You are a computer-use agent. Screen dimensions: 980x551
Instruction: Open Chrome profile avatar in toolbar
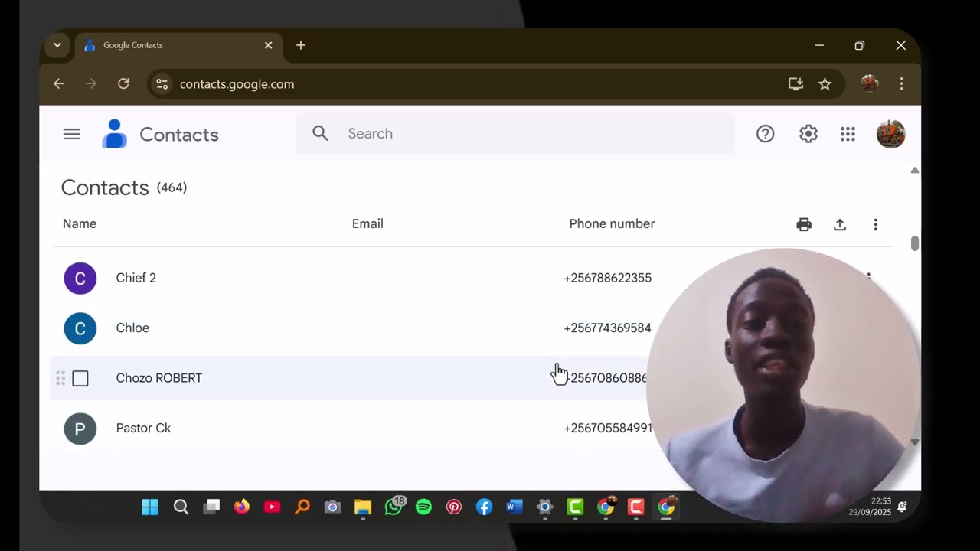pyautogui.click(x=869, y=84)
